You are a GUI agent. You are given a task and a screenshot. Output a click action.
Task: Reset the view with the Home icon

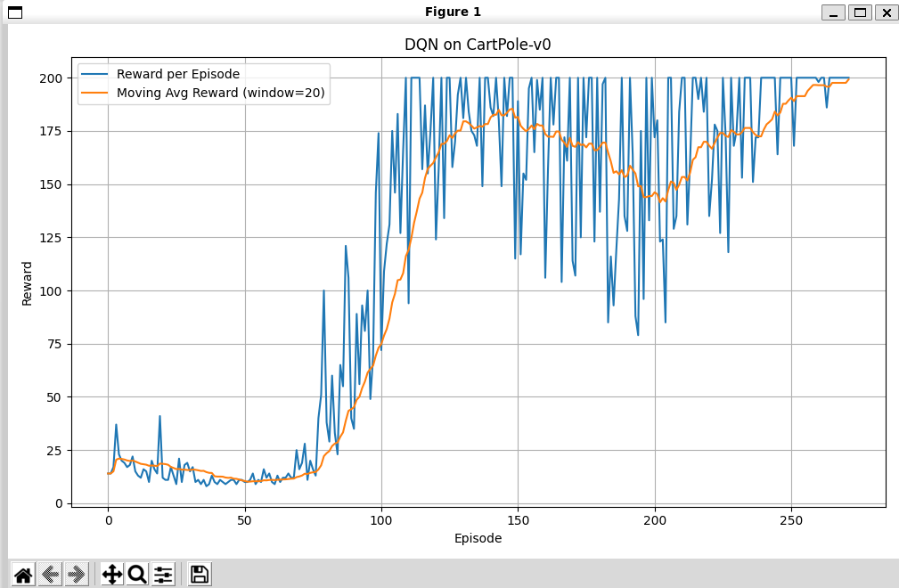pos(23,575)
